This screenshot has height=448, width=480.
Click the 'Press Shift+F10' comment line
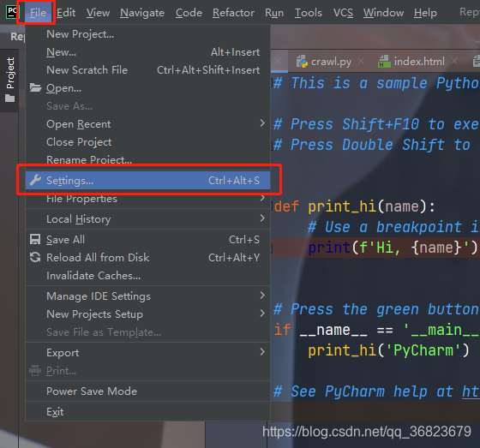click(376, 124)
